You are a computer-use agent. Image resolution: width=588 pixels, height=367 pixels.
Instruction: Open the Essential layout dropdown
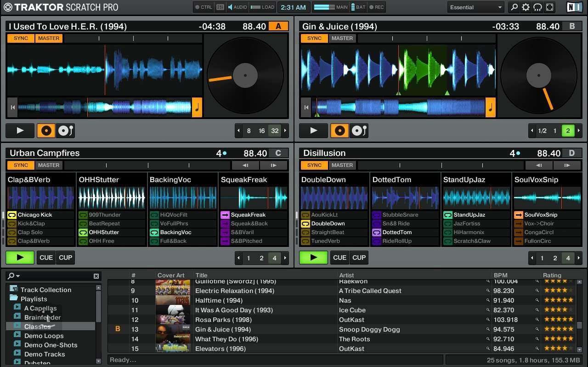475,7
